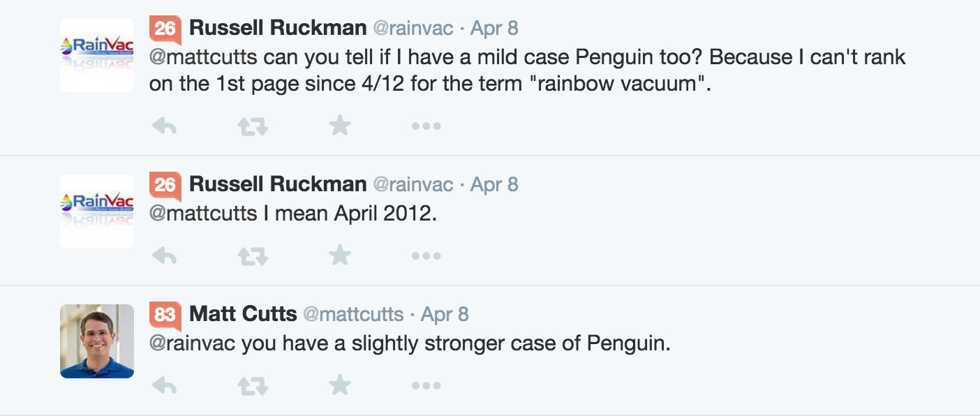View the RainVac avatar on the first tweet
The width and height of the screenshot is (980, 416).
click(96, 55)
